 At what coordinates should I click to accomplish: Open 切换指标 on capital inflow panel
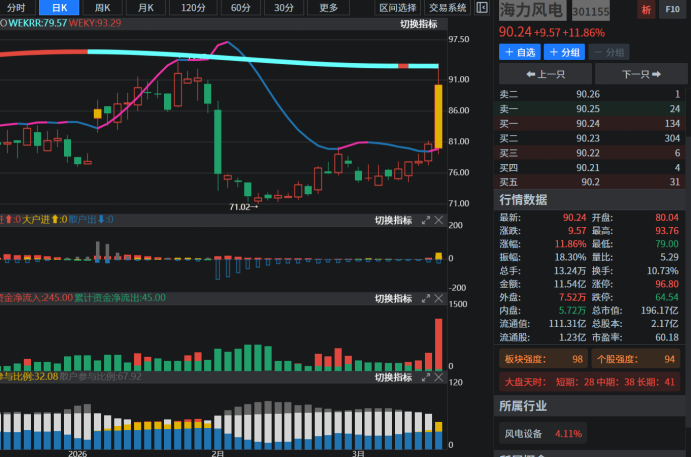click(393, 298)
